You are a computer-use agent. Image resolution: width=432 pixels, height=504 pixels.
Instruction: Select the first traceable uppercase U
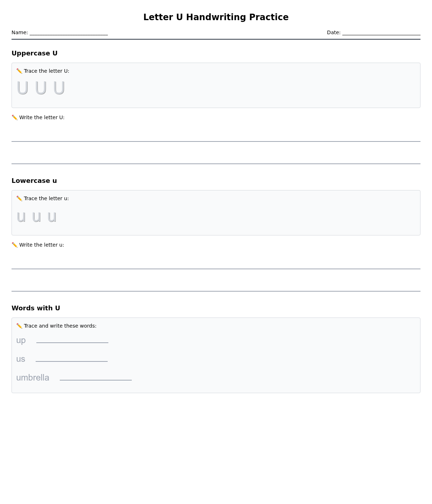pos(22,88)
